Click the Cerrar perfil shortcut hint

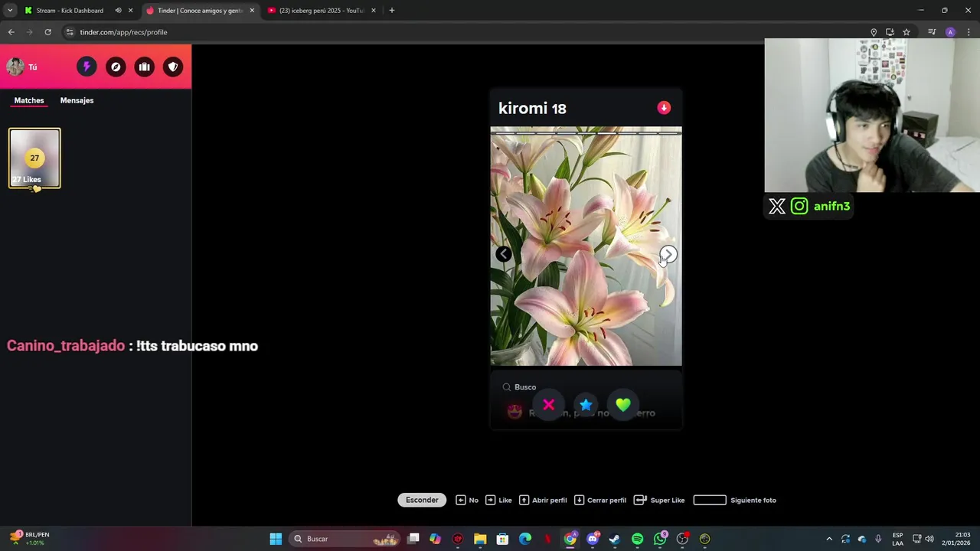pos(600,500)
